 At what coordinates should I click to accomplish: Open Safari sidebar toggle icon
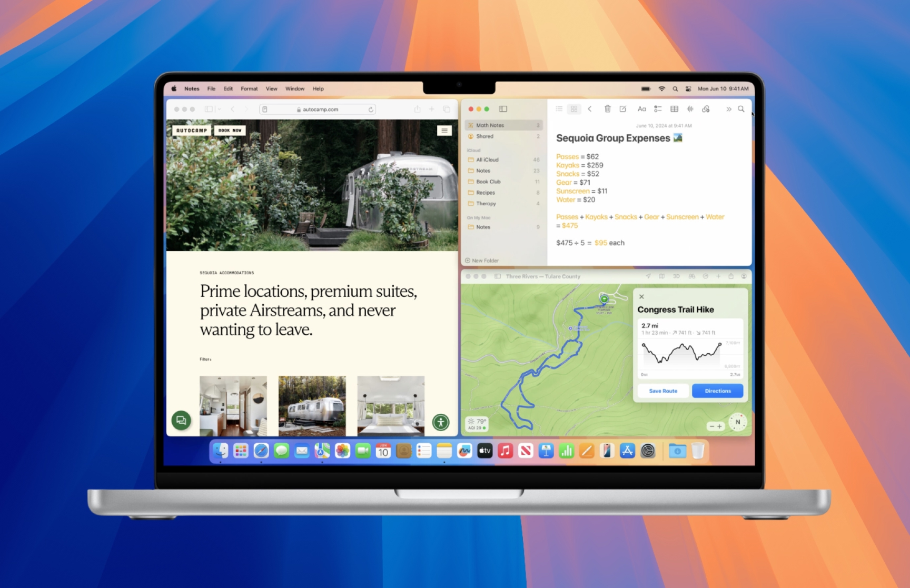(x=209, y=109)
